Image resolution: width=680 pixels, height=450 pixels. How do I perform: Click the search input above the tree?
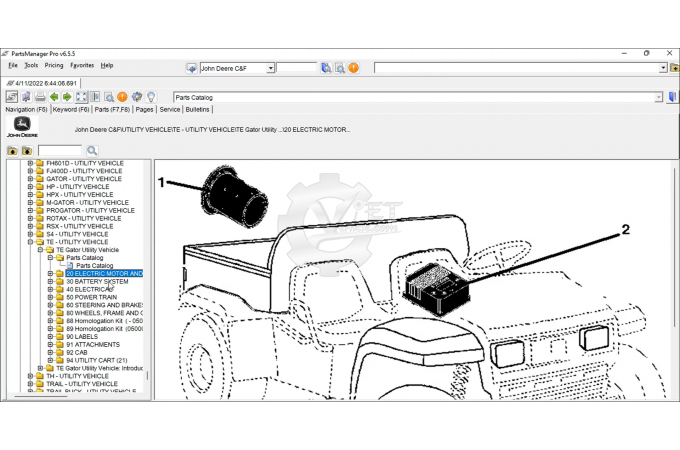[60, 150]
